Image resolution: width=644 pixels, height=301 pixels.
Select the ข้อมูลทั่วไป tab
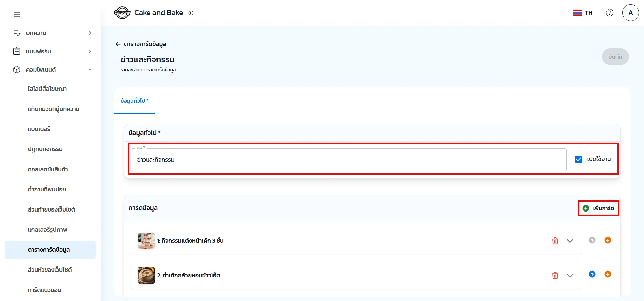click(134, 101)
